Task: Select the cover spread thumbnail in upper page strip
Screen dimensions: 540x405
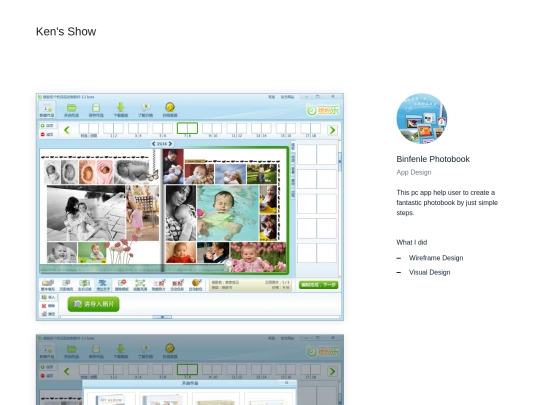Action: [x=89, y=128]
